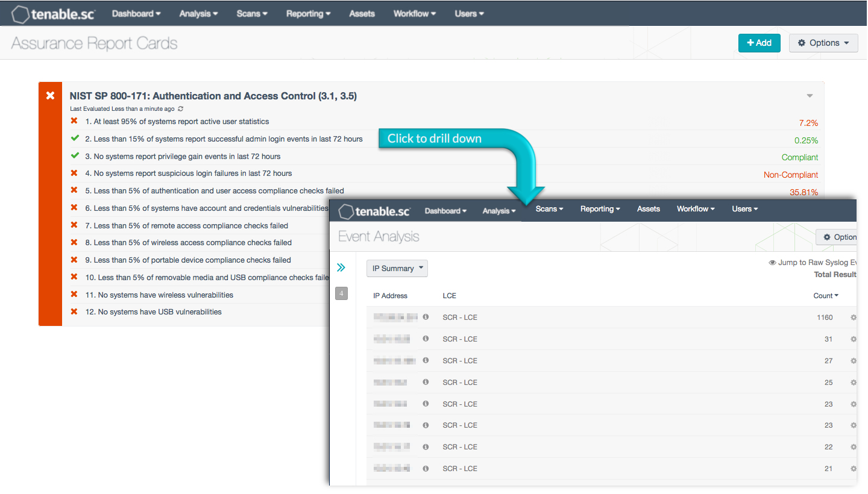The width and height of the screenshot is (868, 494).
Task: Click the filter count badge showing 4
Action: (341, 293)
